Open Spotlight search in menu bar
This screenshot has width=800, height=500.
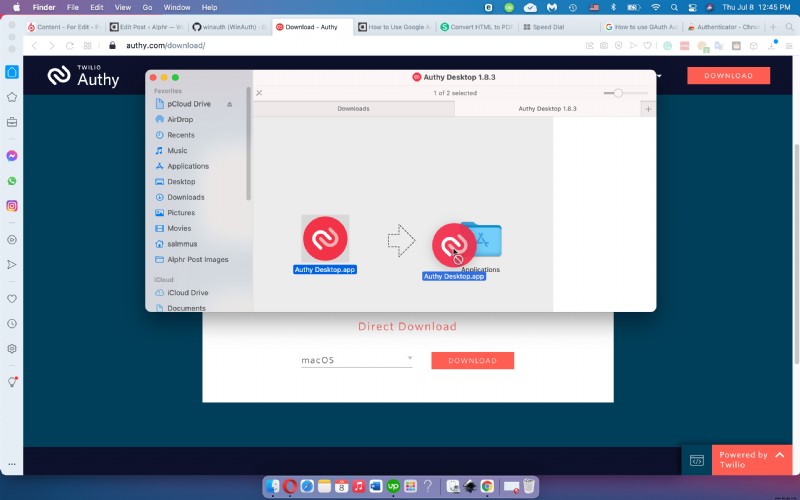[674, 7]
